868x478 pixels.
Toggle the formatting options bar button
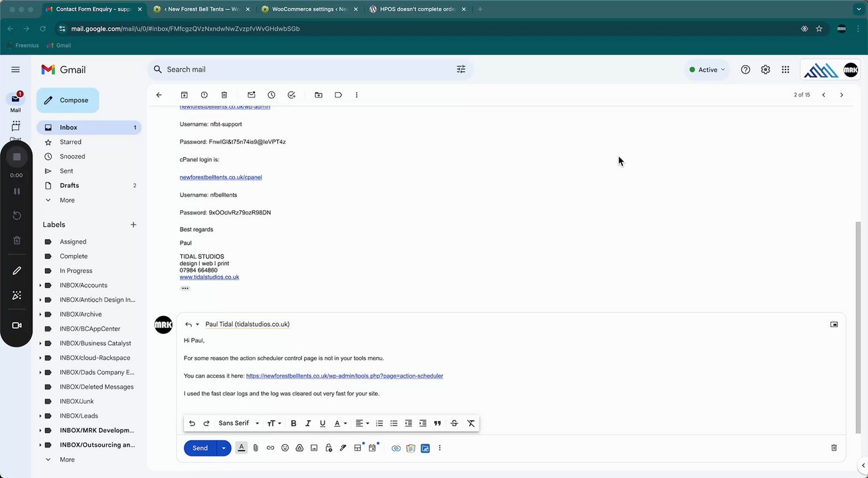(x=241, y=448)
